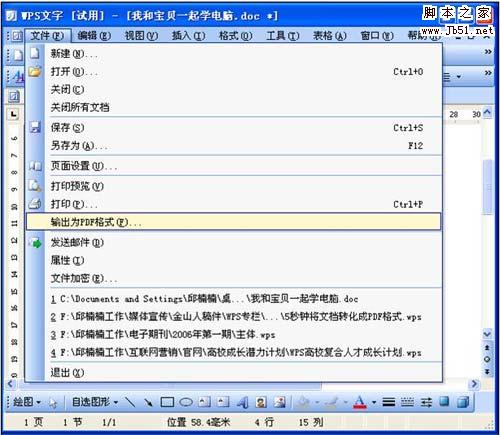Open the 编辑 Edit menu

(94, 35)
